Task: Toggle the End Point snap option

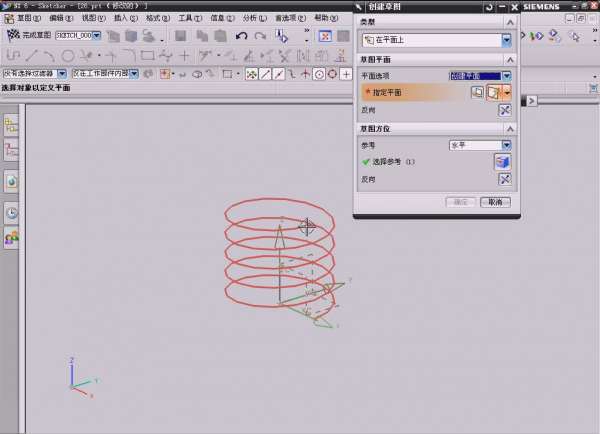Action: pyautogui.click(x=265, y=74)
